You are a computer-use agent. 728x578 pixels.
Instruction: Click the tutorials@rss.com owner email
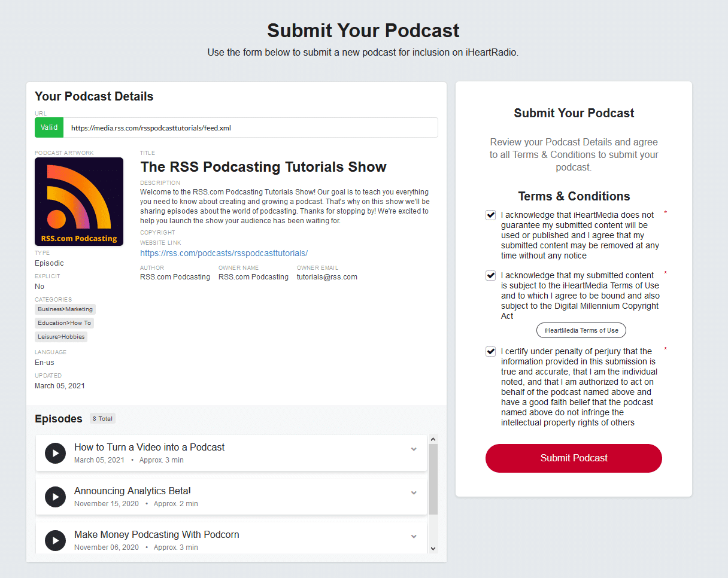[327, 277]
